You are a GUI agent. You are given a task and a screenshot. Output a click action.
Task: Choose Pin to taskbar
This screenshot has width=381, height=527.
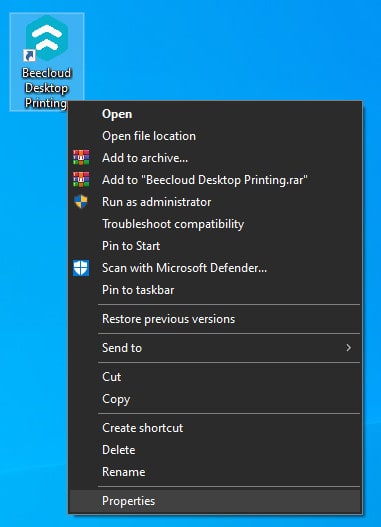215,290
